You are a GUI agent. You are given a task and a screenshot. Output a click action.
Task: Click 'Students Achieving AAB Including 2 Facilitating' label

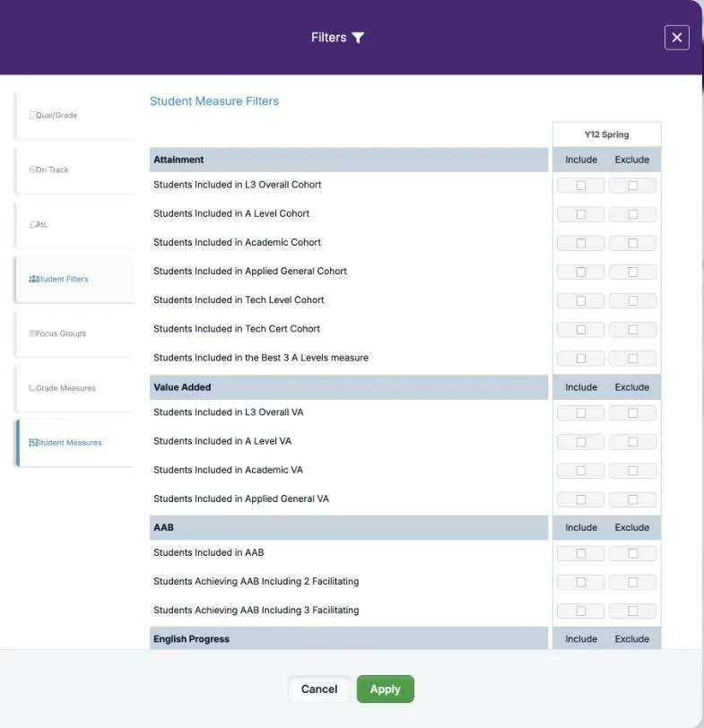click(256, 581)
